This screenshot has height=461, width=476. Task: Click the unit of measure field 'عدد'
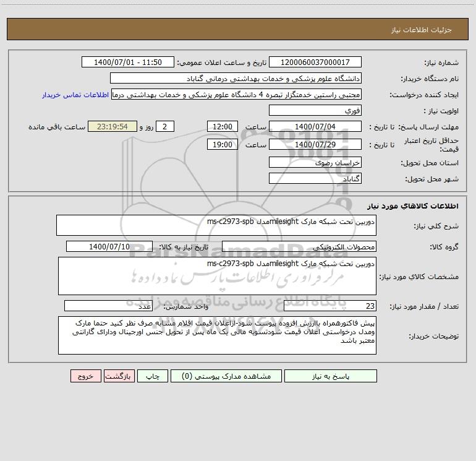pos(108,306)
